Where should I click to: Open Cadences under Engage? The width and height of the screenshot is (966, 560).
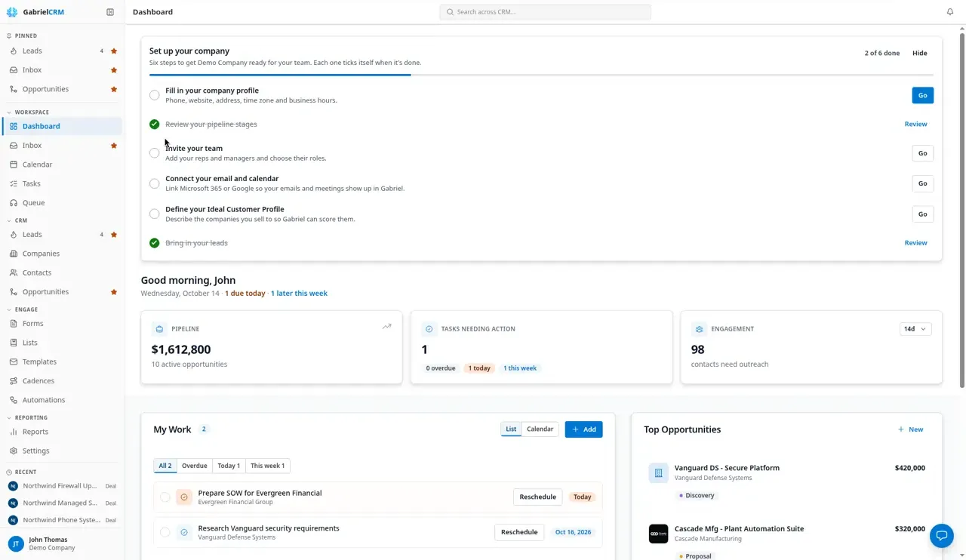pyautogui.click(x=60, y=380)
